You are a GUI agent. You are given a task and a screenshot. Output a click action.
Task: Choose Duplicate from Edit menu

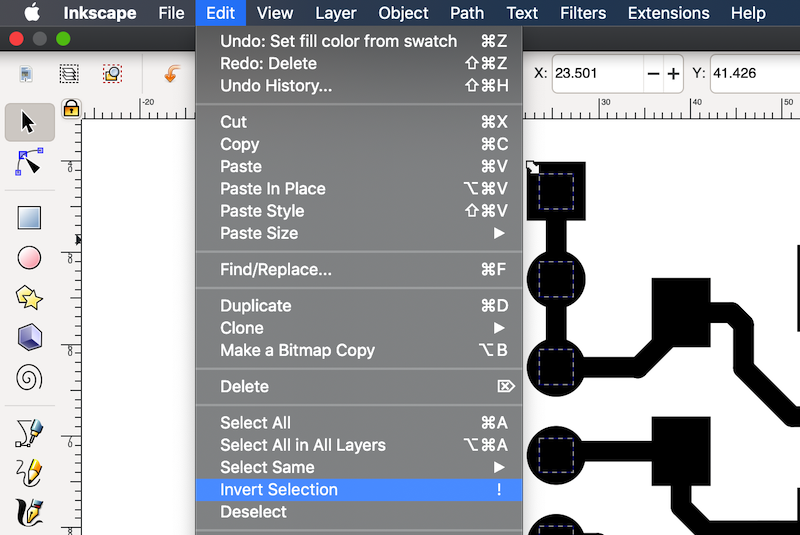click(x=359, y=305)
